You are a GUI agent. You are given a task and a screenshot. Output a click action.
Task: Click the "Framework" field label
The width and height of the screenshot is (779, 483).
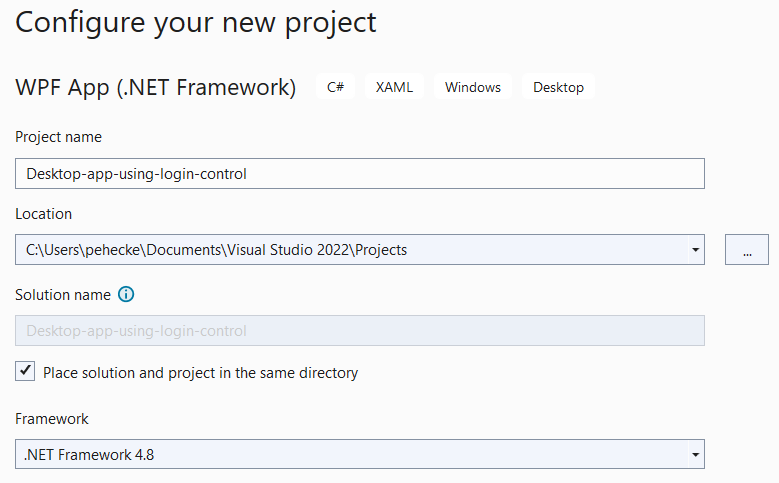click(x=52, y=419)
